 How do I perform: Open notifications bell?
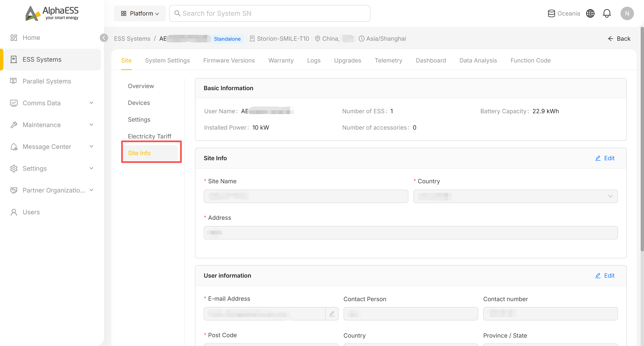[x=607, y=13]
